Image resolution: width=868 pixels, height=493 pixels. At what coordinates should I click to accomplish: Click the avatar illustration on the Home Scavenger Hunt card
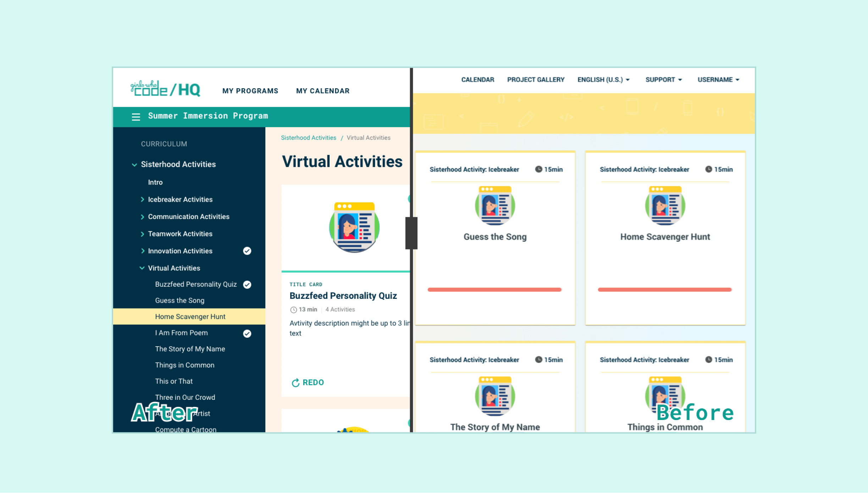664,206
